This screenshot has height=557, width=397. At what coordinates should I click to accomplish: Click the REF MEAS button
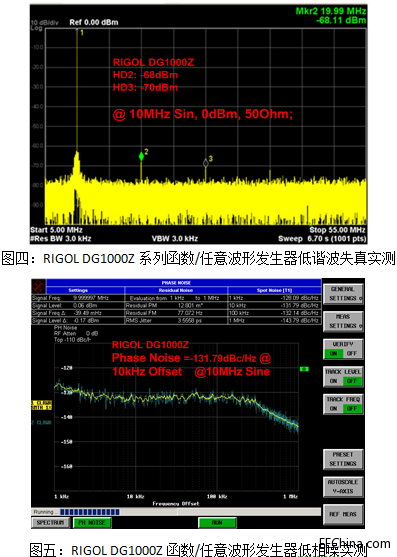click(343, 514)
